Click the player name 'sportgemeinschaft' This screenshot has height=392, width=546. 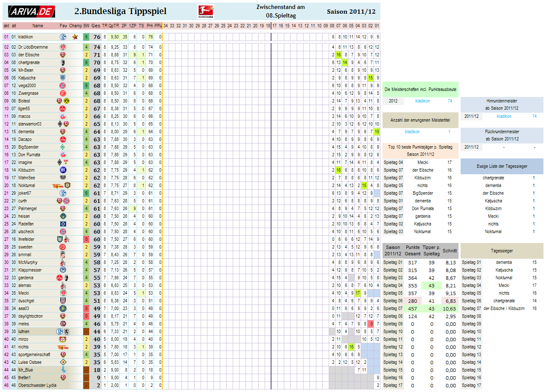pyautogui.click(x=34, y=355)
